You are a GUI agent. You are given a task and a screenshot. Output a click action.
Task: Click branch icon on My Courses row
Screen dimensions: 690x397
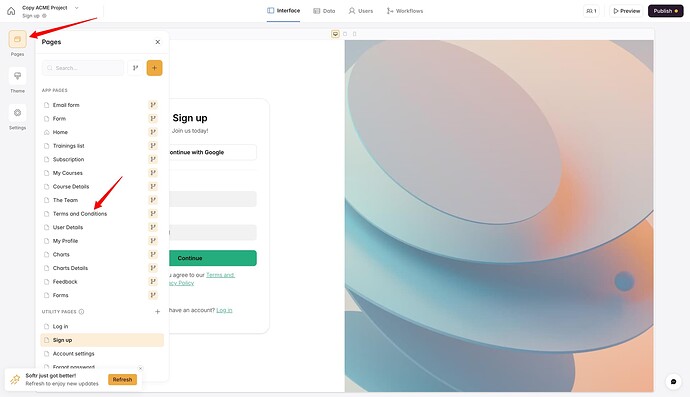tap(153, 173)
